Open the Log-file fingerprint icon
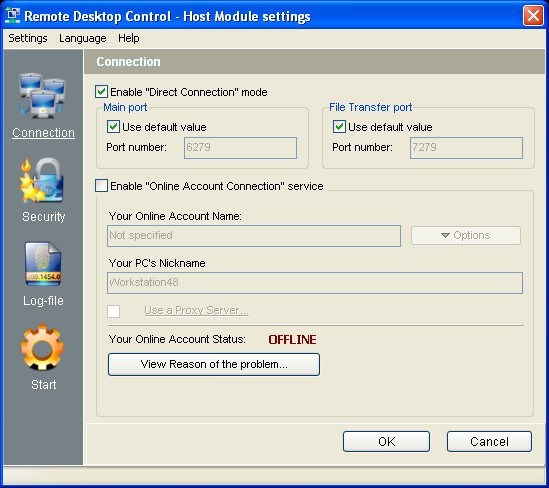549x488 pixels. point(43,264)
